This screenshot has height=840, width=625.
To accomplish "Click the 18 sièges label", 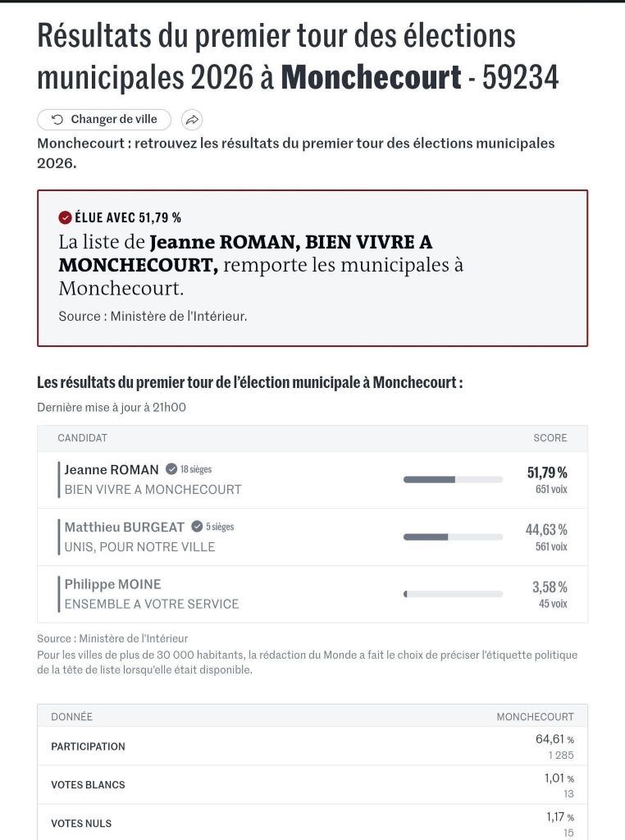I will coord(196,469).
